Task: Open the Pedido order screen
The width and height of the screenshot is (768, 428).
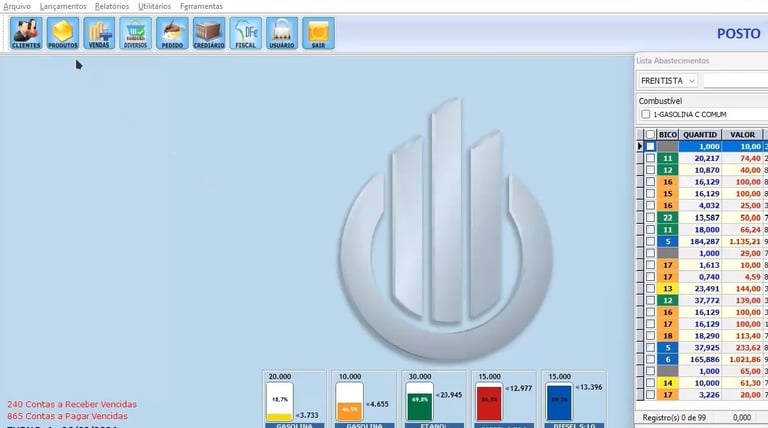Action: 172,33
